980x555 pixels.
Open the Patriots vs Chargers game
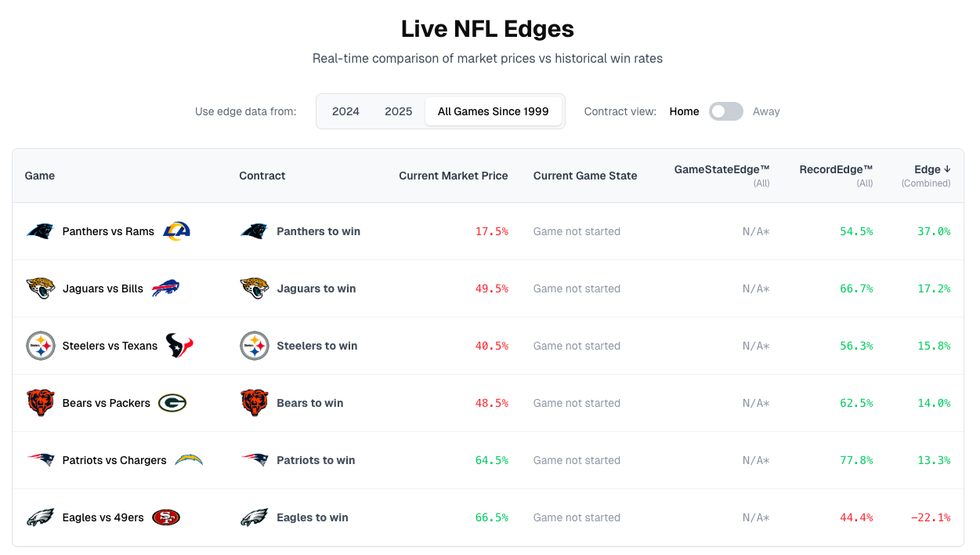[114, 460]
